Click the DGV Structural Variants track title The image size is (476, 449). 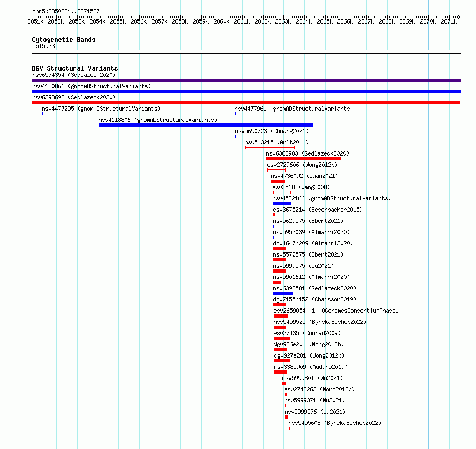point(75,68)
